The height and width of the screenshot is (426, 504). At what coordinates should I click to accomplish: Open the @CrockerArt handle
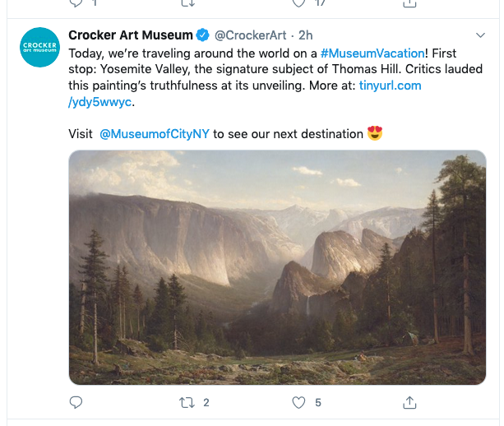click(x=252, y=35)
